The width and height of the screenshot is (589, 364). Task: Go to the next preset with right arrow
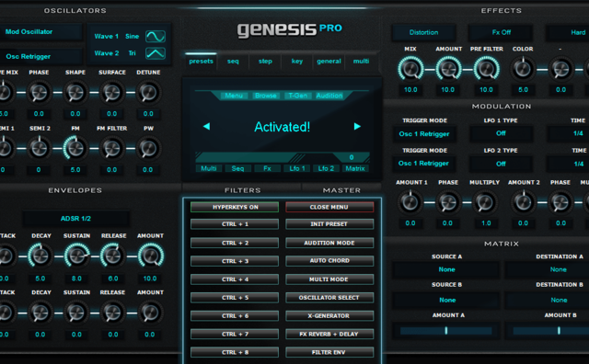(x=357, y=127)
